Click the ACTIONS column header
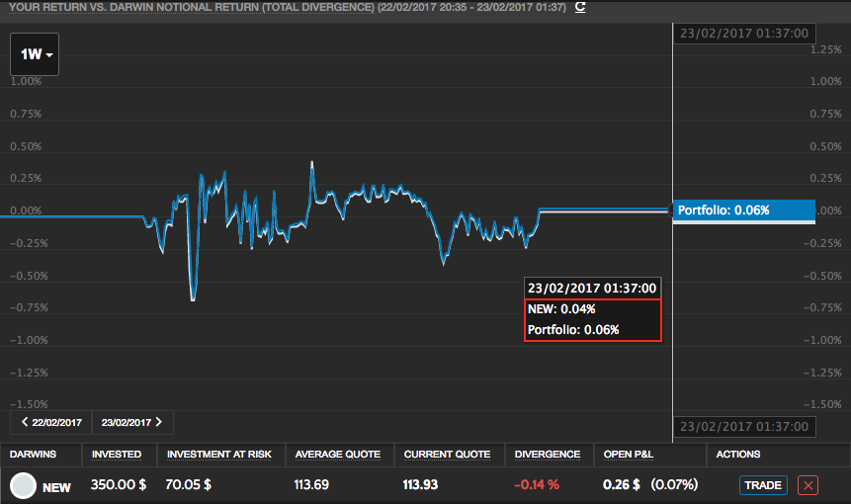 (738, 454)
